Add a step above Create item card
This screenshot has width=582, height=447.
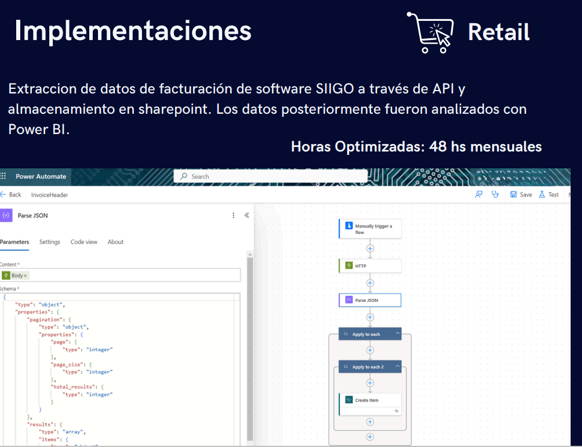tap(370, 383)
